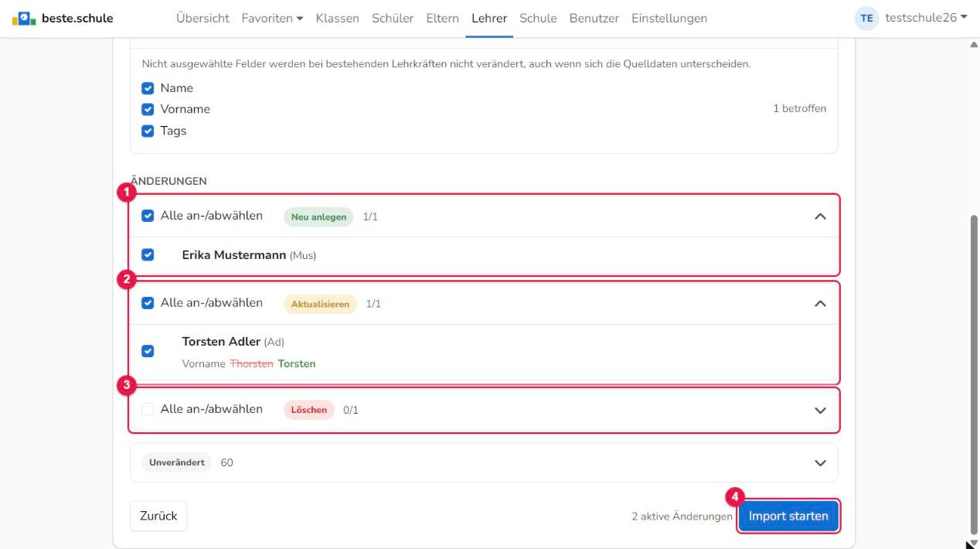The image size is (980, 549).
Task: Open the testschule26 account dropdown
Action: [x=927, y=19]
